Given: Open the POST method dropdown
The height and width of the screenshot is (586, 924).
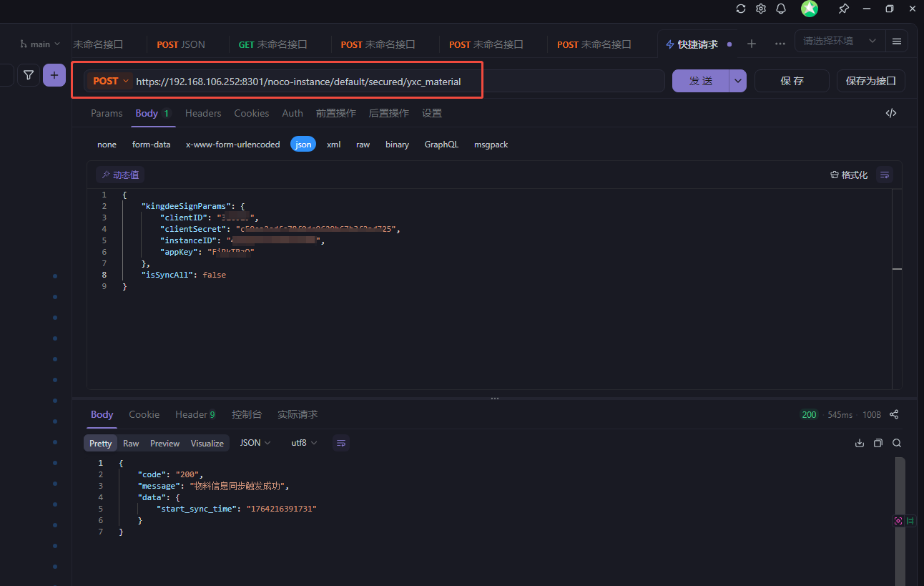Looking at the screenshot, I should point(111,82).
